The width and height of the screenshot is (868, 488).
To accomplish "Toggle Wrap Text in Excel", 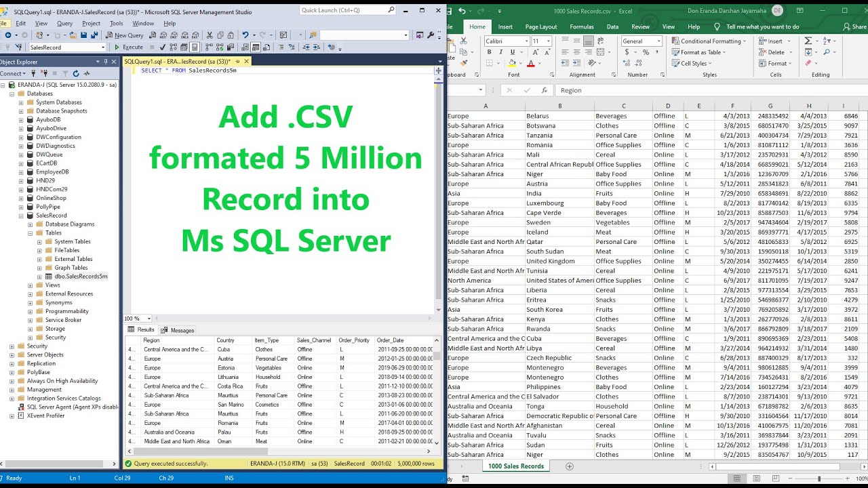I will tap(600, 41).
